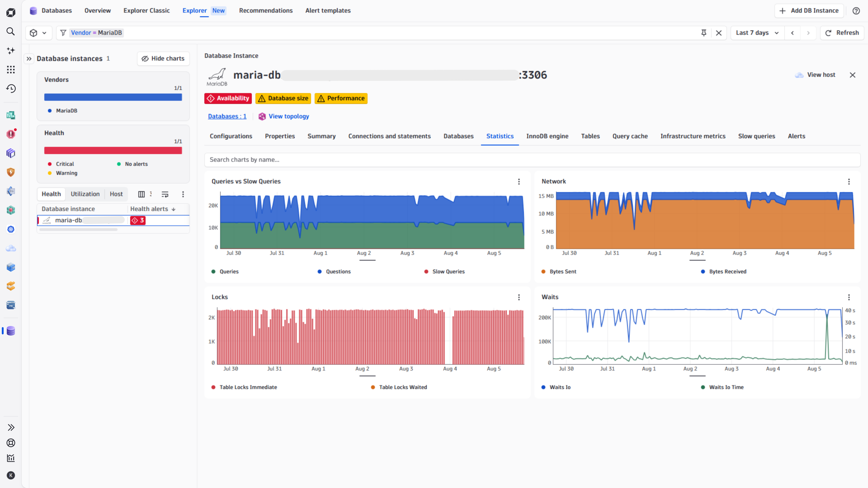
Task: Click Add DB Instance button
Action: (809, 10)
